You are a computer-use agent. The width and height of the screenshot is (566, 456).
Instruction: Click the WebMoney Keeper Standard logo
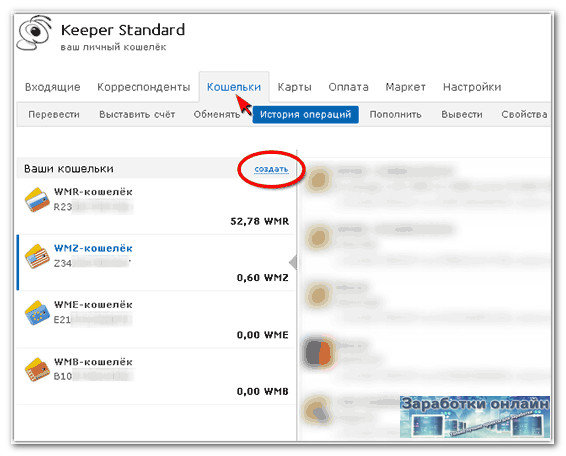[x=34, y=32]
